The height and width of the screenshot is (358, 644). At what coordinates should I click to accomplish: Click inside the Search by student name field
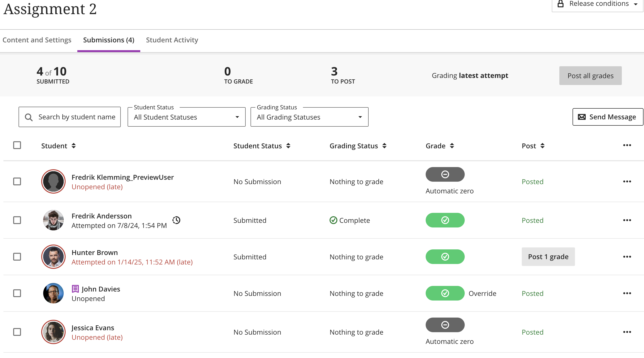click(75, 117)
